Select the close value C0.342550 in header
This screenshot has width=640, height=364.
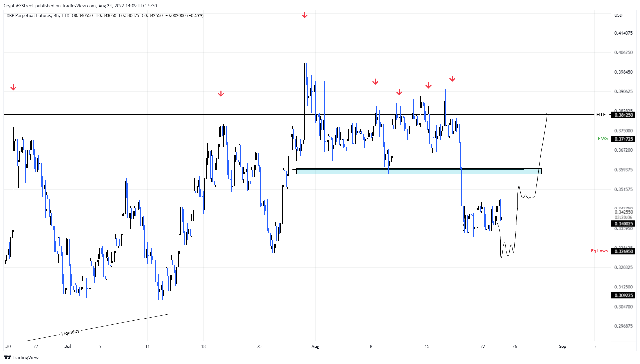(152, 15)
